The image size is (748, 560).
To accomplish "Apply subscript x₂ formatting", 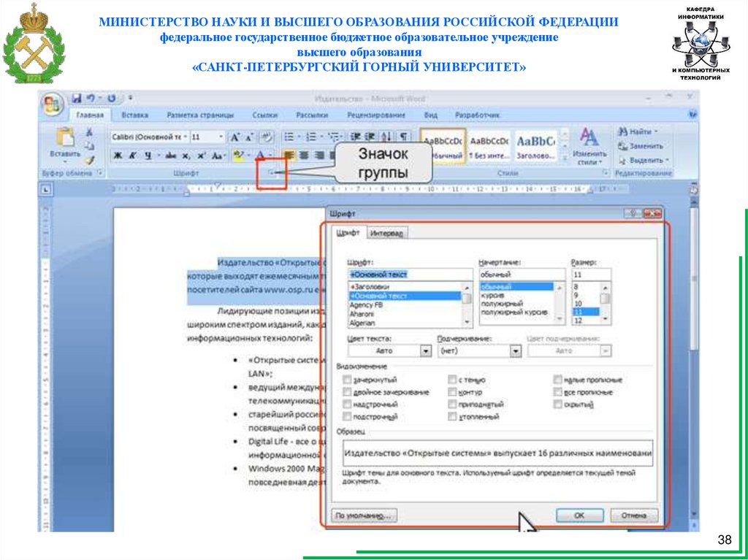I will coord(186,156).
